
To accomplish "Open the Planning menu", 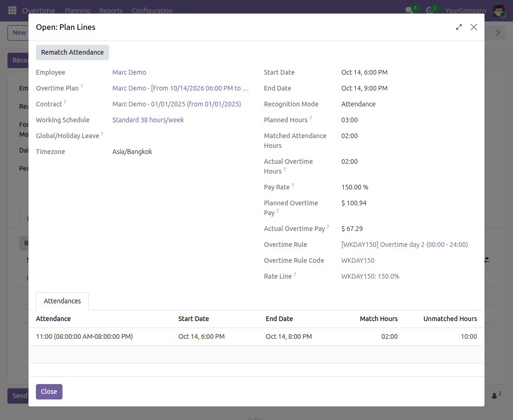I will coord(77,10).
